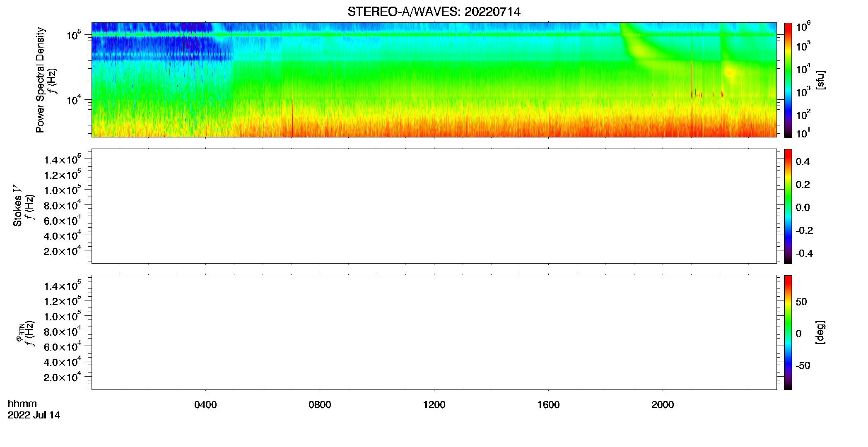This screenshot has height=447, width=868.
Task: Click the 2.0×10^4 tick on the φ RTN axis
Action: [63, 377]
